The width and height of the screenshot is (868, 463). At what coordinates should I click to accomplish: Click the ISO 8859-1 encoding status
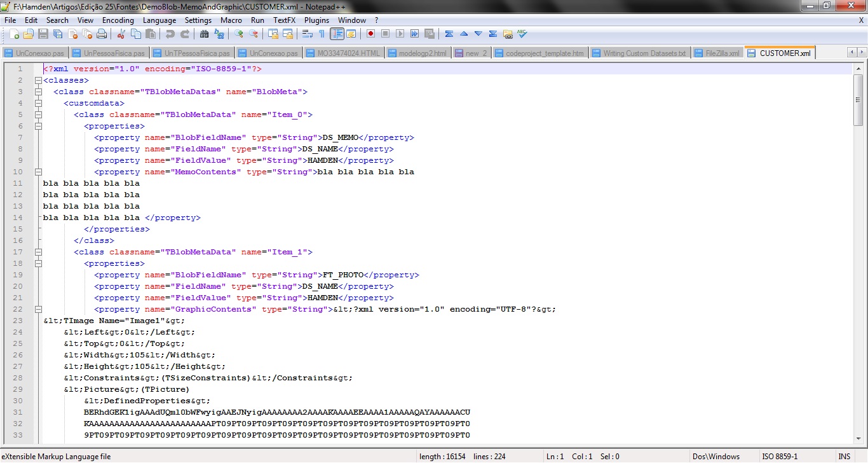(x=780, y=457)
